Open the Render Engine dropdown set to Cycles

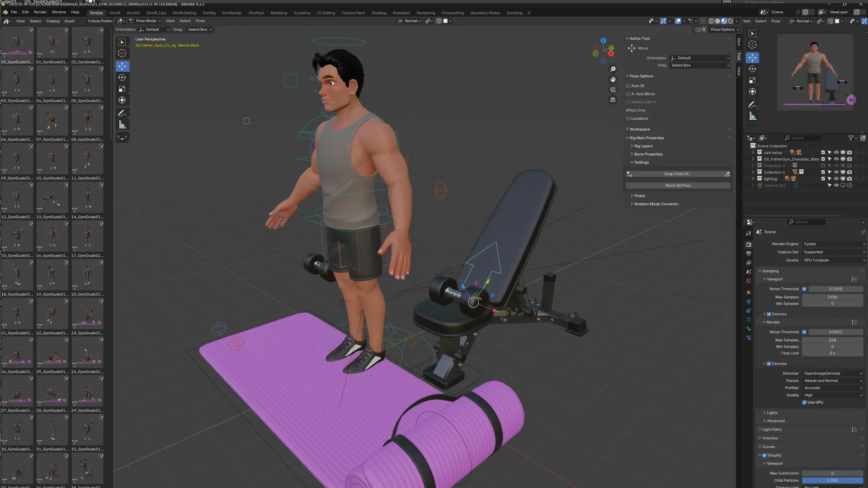point(833,244)
